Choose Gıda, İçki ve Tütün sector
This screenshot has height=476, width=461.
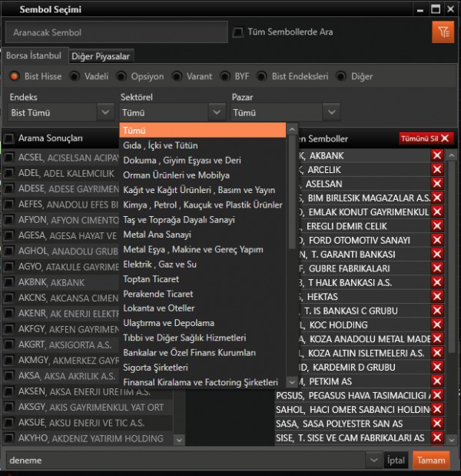click(x=203, y=145)
